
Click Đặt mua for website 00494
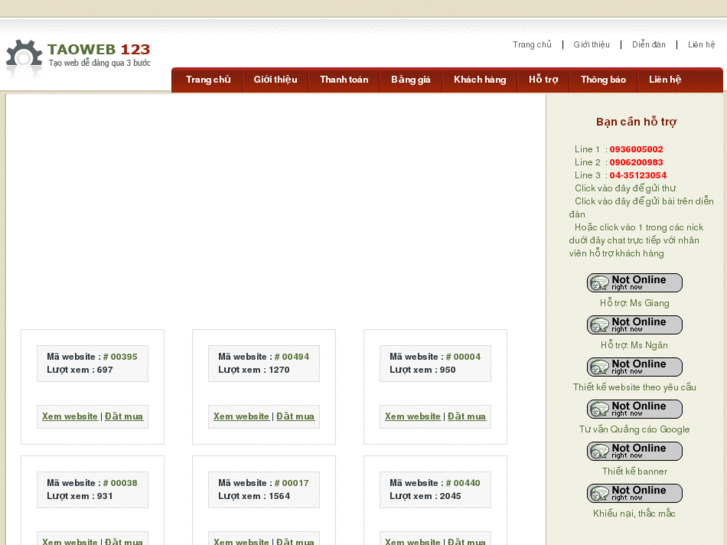295,417
